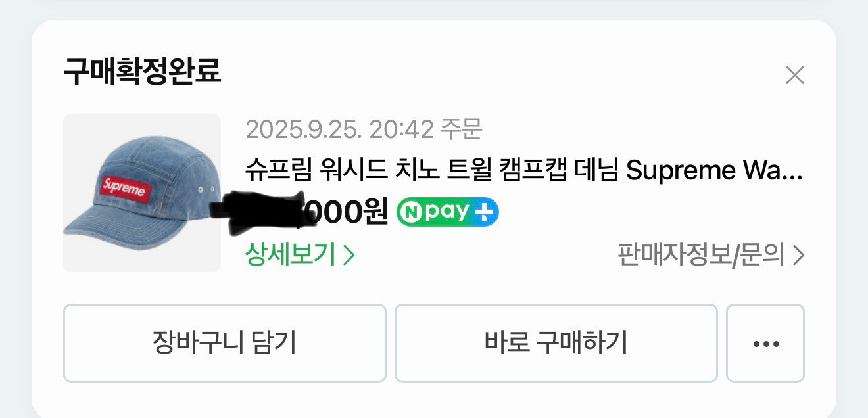
Task: Click the 000원 price text
Action: pyautogui.click(x=349, y=212)
